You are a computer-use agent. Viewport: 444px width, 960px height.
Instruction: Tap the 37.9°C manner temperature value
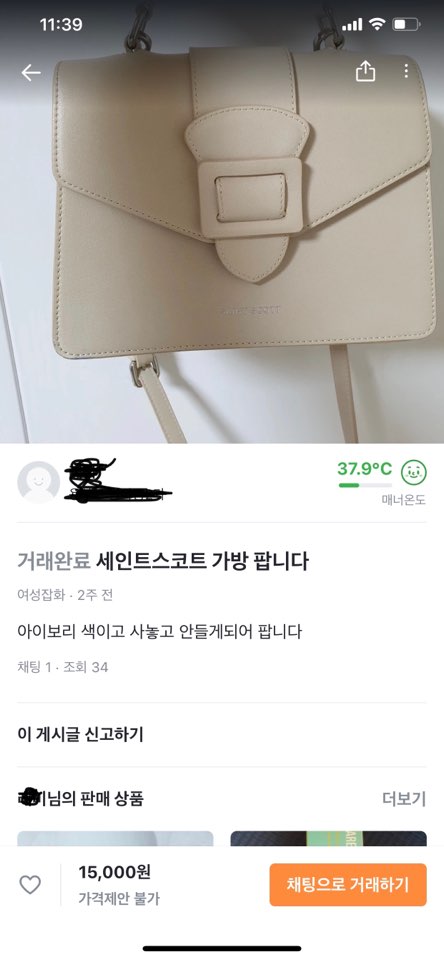click(364, 469)
